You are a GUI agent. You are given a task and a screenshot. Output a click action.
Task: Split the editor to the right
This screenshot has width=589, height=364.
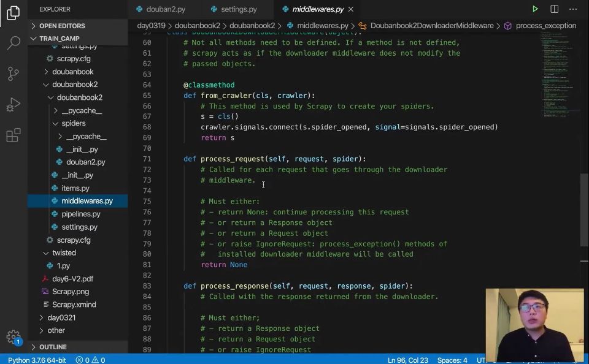coord(554,9)
